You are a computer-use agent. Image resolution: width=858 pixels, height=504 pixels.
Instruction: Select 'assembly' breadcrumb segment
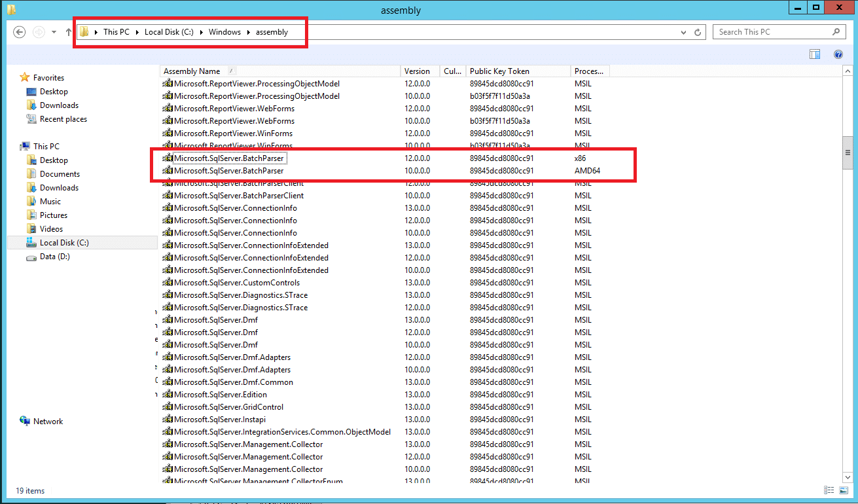click(x=272, y=32)
